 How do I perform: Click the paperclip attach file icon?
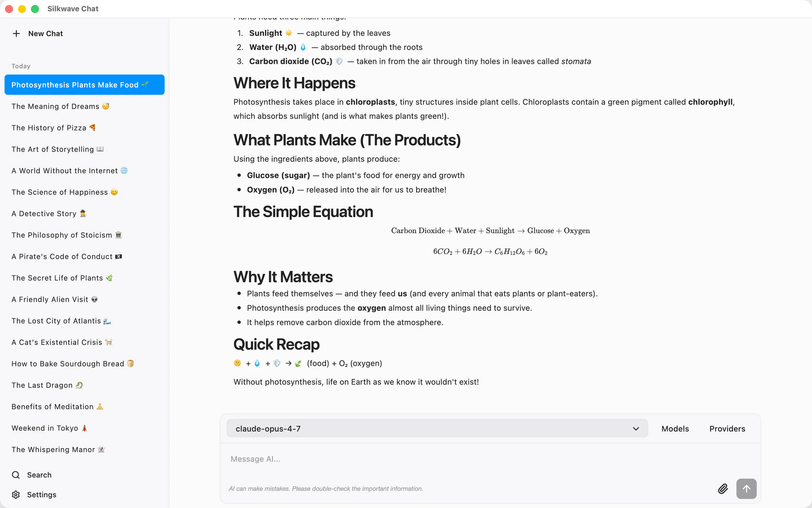[723, 489]
